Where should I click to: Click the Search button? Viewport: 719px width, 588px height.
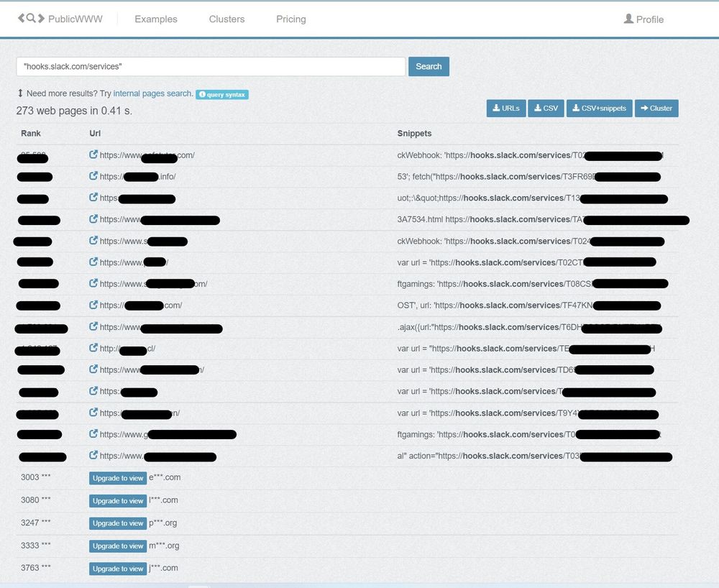(429, 66)
